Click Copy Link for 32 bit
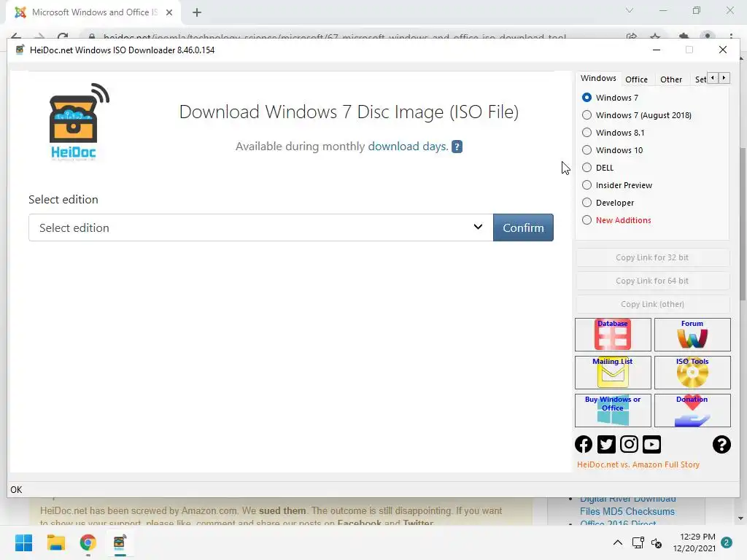The width and height of the screenshot is (747, 560). tap(652, 257)
